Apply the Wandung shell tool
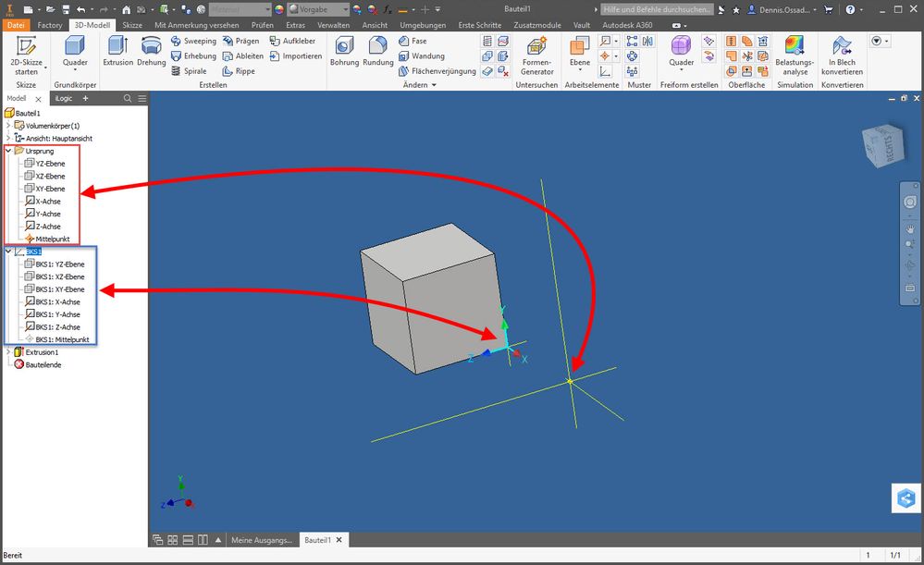 422,56
